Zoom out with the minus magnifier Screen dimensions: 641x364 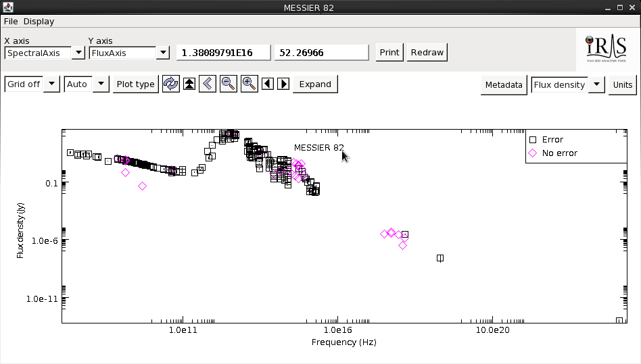tap(229, 84)
